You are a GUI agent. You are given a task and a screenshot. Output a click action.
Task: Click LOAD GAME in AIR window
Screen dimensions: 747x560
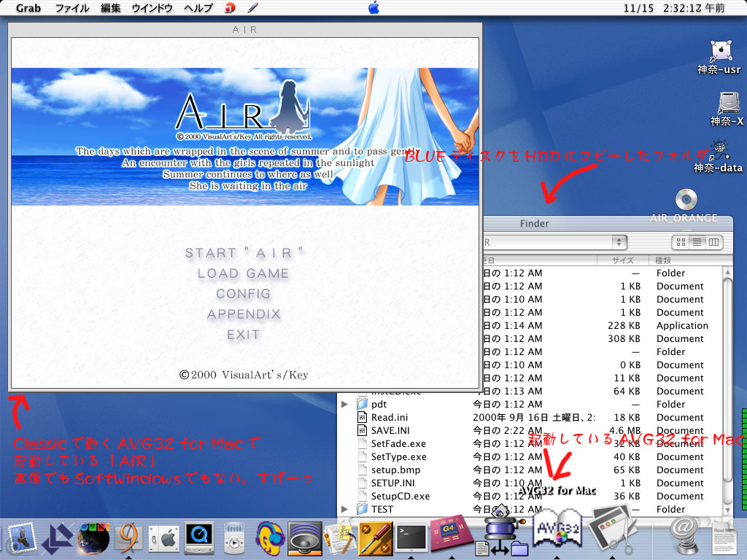[244, 273]
